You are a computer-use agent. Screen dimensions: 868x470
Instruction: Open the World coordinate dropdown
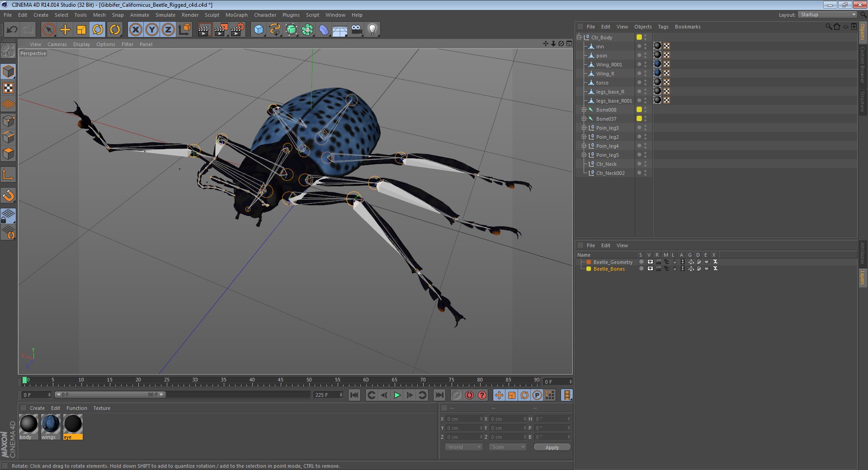pos(464,447)
